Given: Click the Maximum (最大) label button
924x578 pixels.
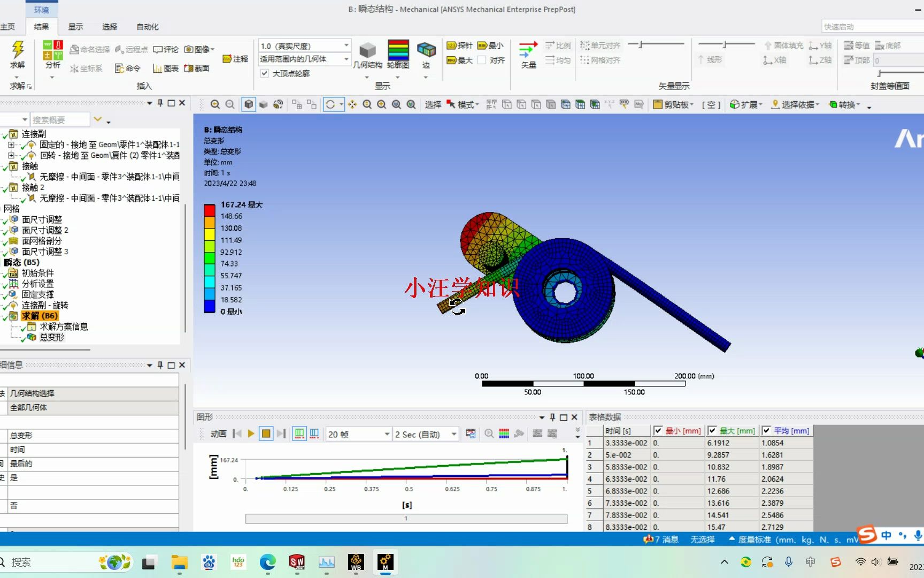Looking at the screenshot, I should 460,60.
